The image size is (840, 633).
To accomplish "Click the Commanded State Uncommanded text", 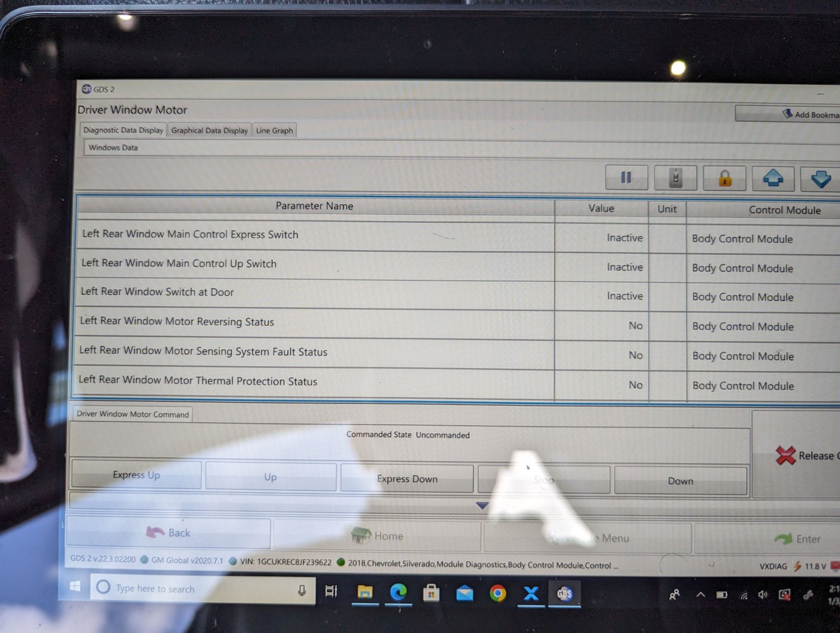I will click(x=408, y=435).
